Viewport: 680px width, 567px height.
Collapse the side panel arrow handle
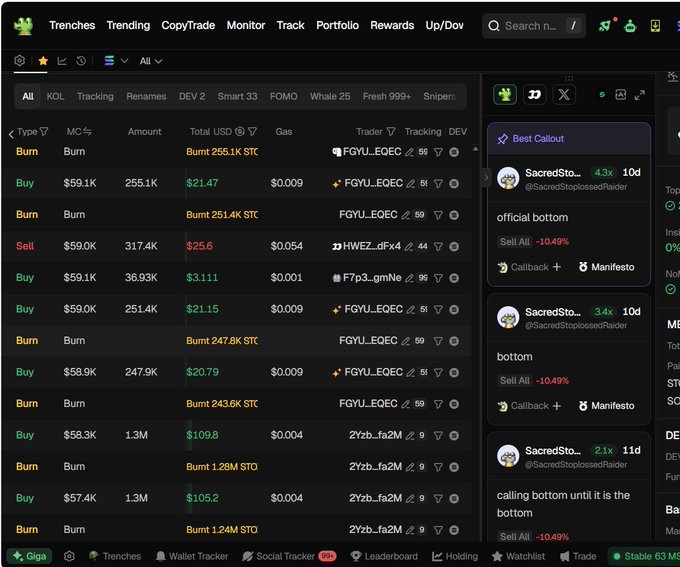click(486, 177)
